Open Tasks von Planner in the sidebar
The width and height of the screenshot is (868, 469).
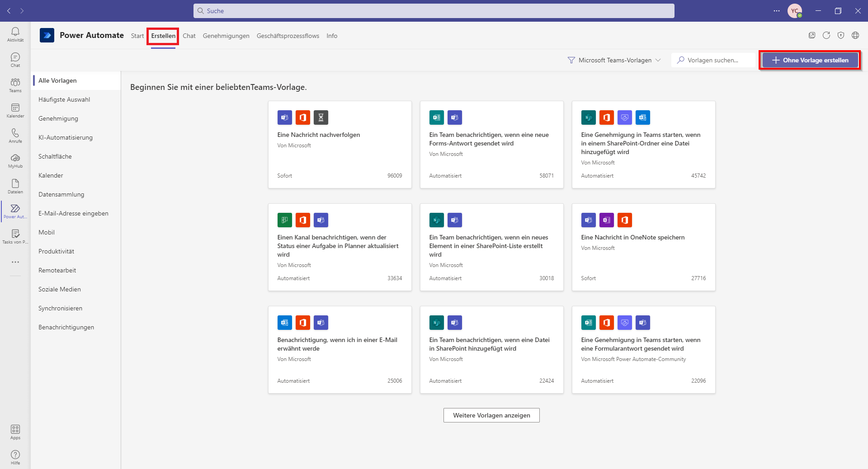point(15,235)
